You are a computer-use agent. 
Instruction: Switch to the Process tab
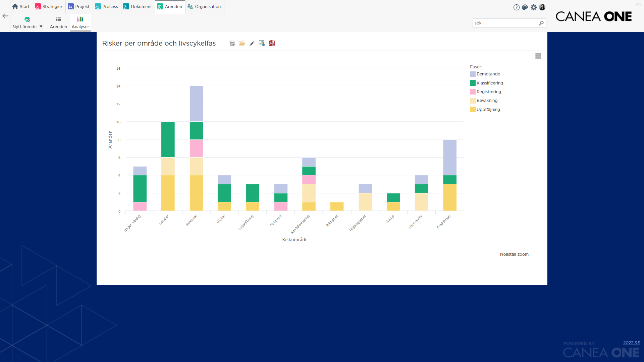[107, 7]
